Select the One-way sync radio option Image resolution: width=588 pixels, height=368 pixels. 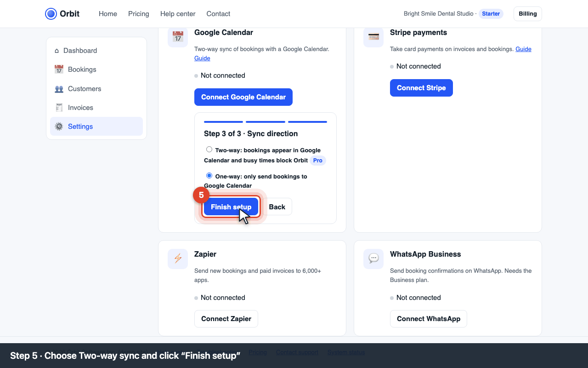click(x=209, y=176)
